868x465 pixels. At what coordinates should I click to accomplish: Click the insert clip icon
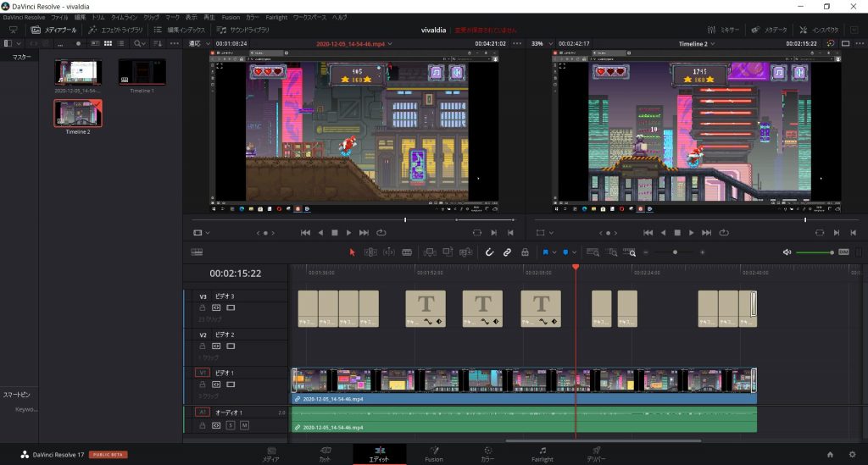(x=429, y=252)
